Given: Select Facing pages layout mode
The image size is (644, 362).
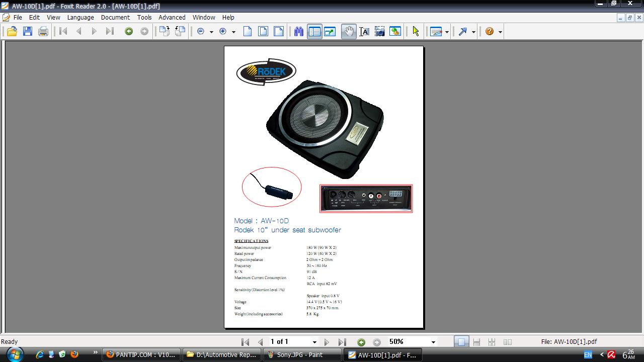Looking at the screenshot, I should 508,342.
